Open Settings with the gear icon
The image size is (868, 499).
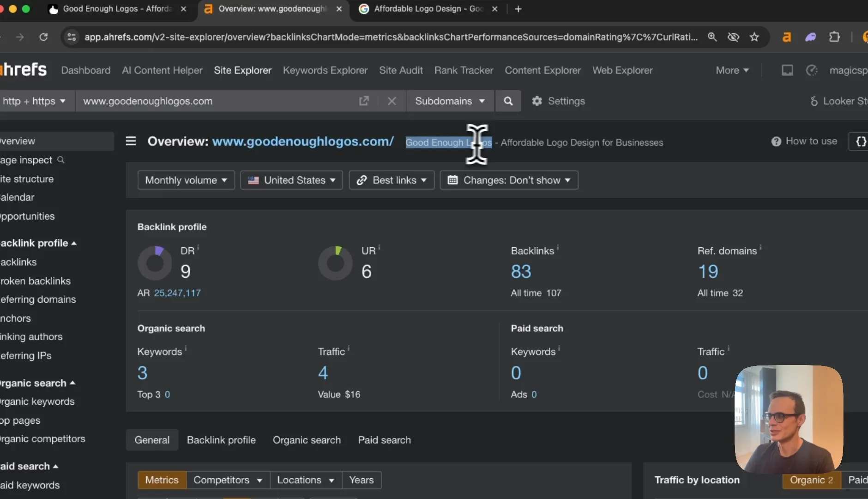pyautogui.click(x=537, y=101)
